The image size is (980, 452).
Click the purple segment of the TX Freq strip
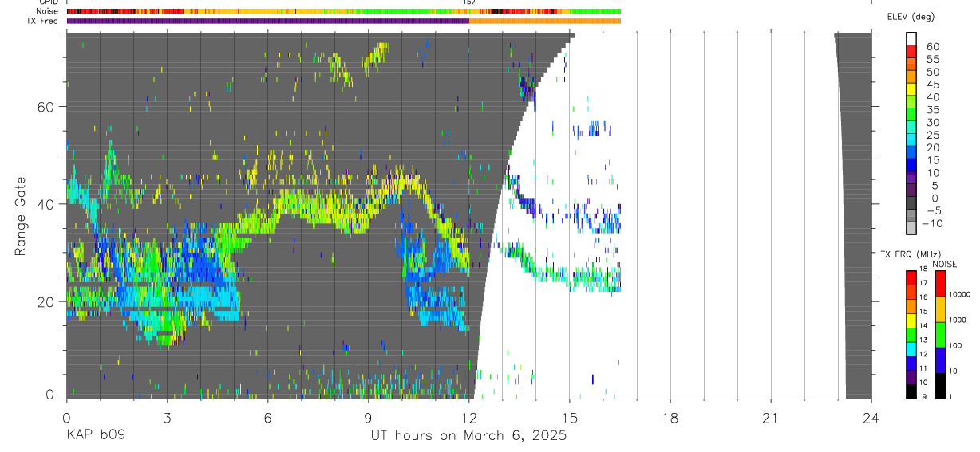(x=267, y=21)
